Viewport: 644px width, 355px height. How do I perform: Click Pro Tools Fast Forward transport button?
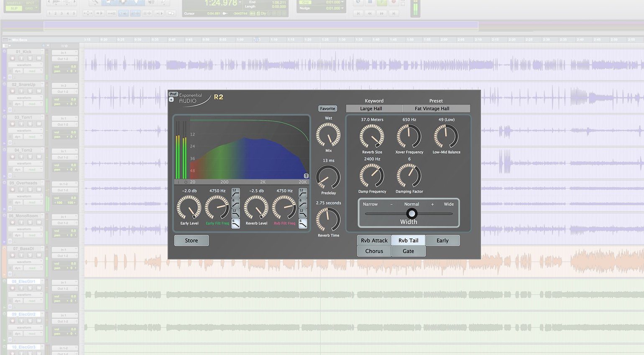coord(381,13)
